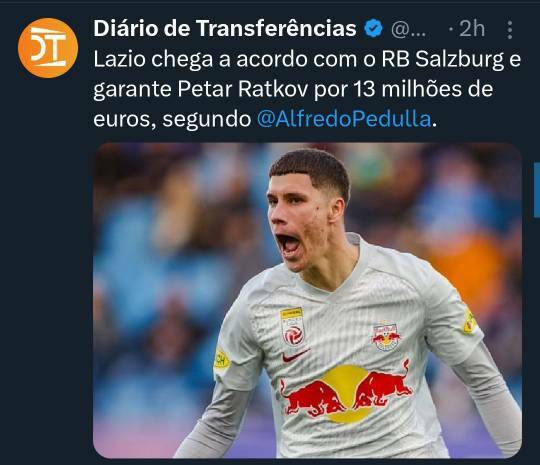Click the 2h tweet timestamp
The width and height of the screenshot is (540, 465).
[472, 29]
